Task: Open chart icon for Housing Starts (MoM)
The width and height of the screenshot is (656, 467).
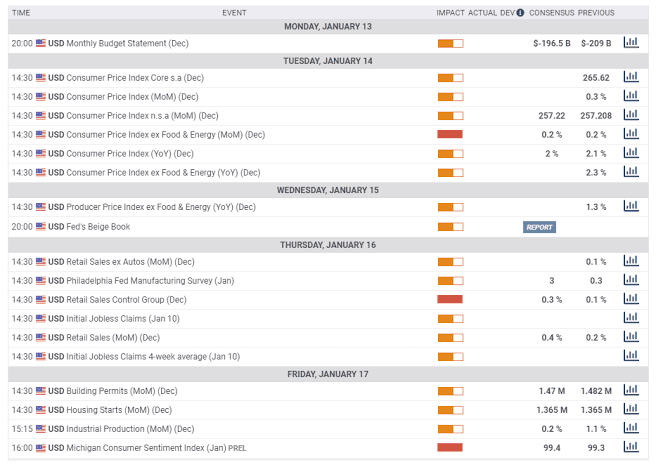Action: pyautogui.click(x=631, y=410)
